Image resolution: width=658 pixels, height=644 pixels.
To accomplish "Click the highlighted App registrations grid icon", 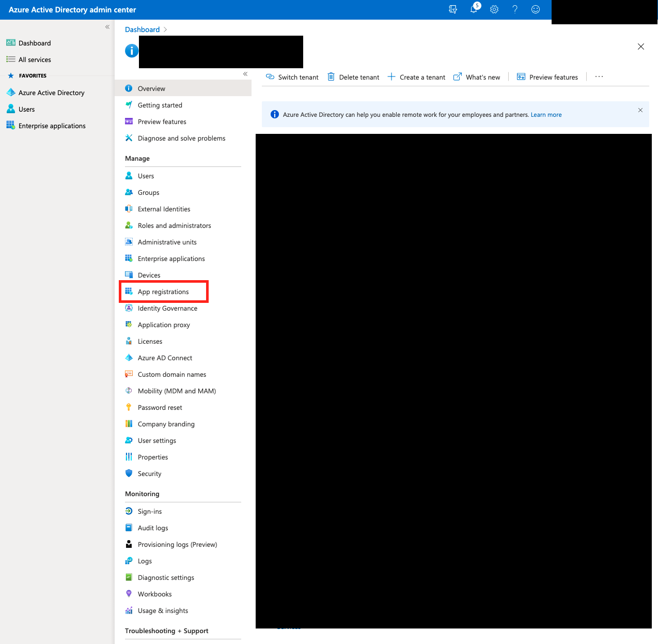I will tap(129, 292).
